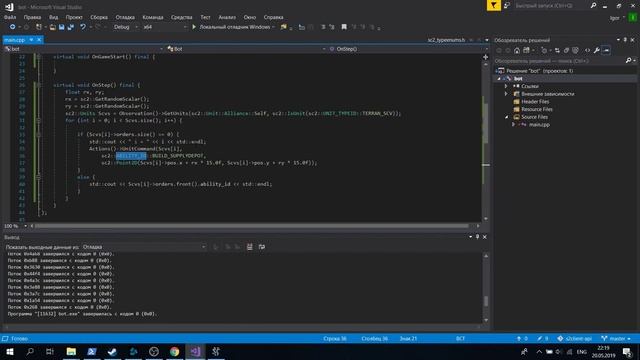Open Steam from the taskbar
This screenshot has height=360, width=640.
pos(112,351)
